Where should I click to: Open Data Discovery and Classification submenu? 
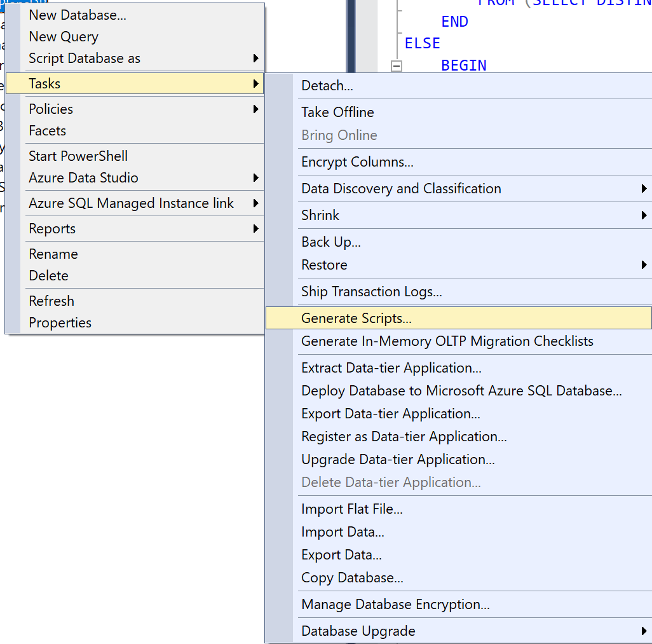pos(459,188)
